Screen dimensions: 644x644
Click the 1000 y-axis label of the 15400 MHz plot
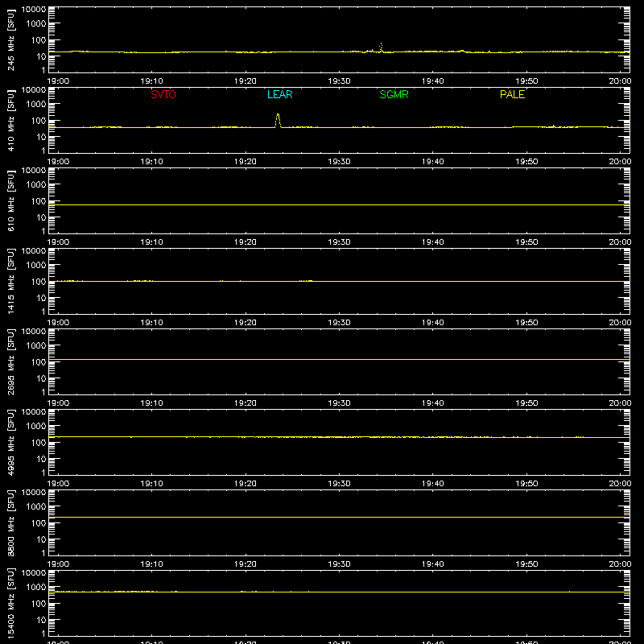click(36, 588)
